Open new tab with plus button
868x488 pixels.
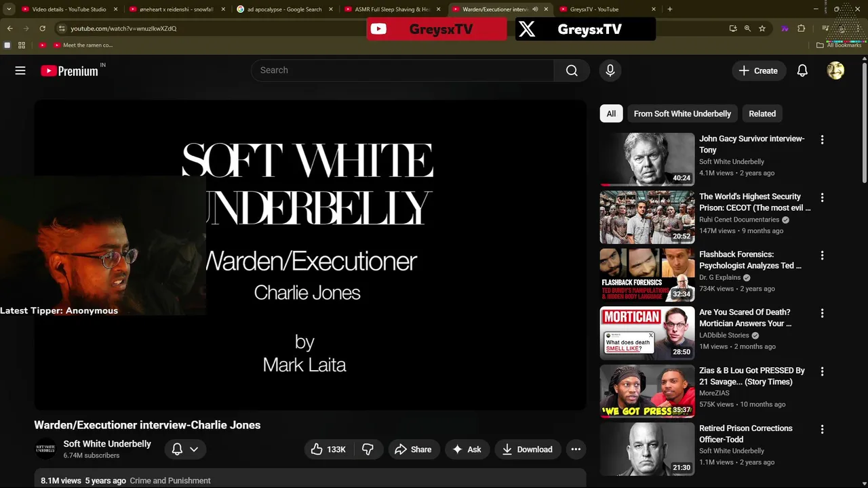coord(670,9)
